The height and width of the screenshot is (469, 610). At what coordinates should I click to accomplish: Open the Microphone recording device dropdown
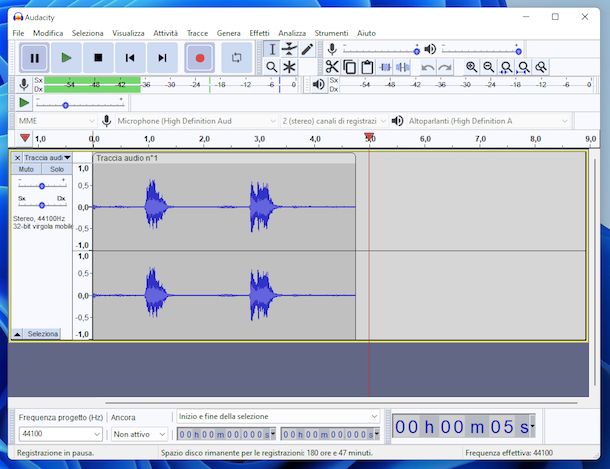(x=196, y=121)
